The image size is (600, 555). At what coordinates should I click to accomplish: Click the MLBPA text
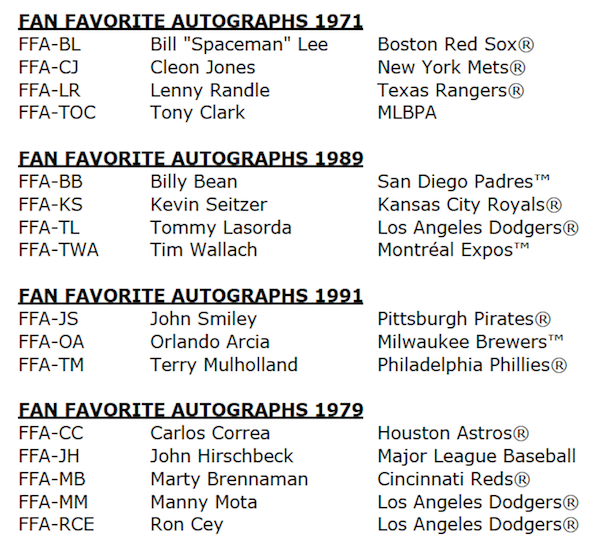407,113
